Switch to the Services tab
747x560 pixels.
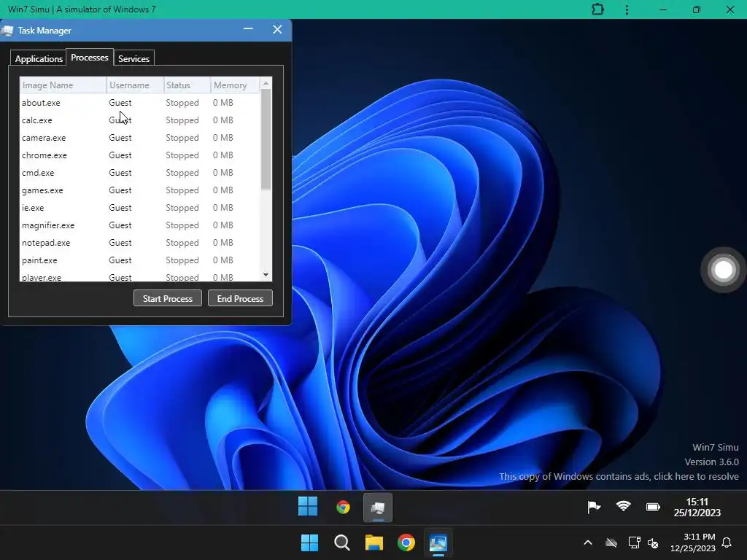[134, 58]
